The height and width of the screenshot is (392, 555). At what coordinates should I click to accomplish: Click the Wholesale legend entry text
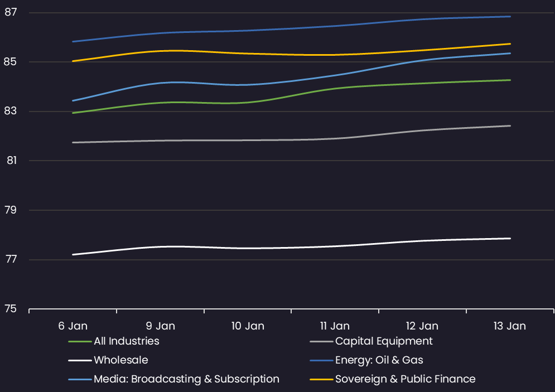(120, 360)
